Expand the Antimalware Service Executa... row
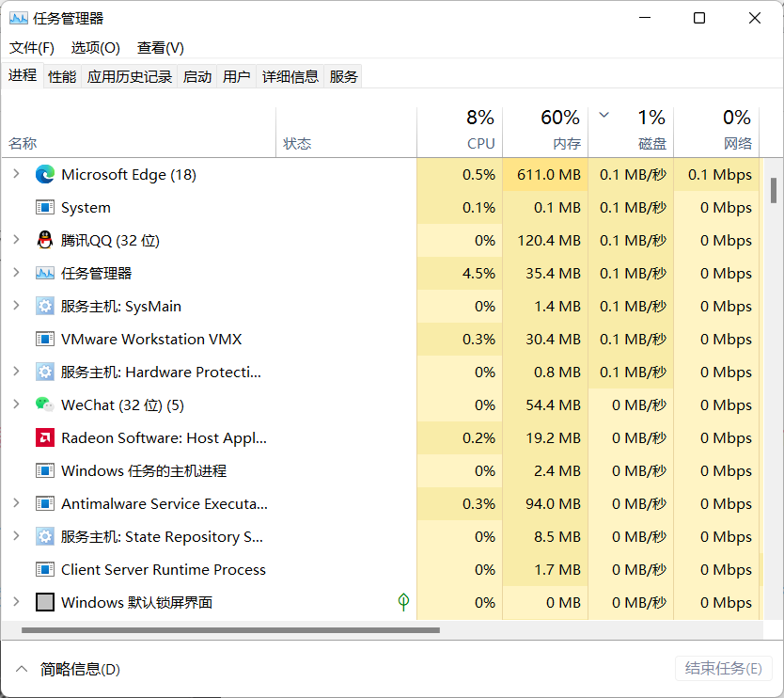784x698 pixels. 16,503
